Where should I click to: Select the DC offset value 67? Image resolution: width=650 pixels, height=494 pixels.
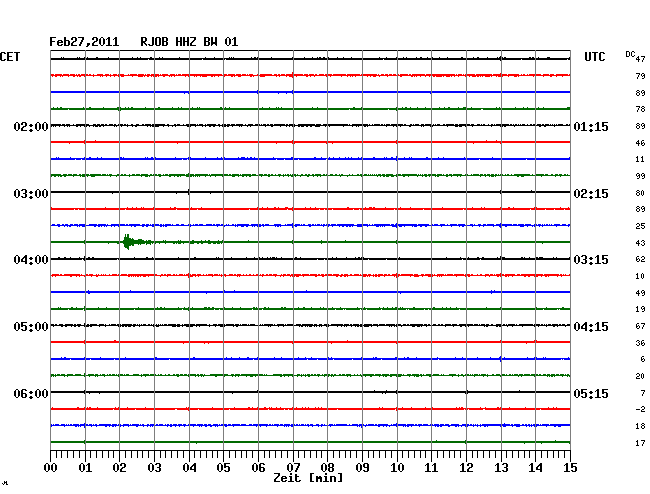point(640,326)
